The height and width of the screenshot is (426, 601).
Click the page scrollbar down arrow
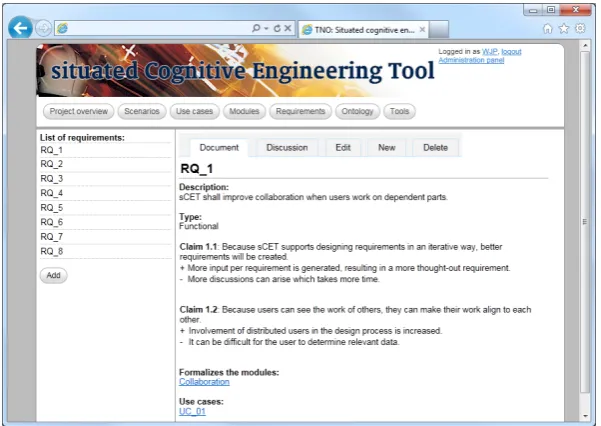(585, 416)
